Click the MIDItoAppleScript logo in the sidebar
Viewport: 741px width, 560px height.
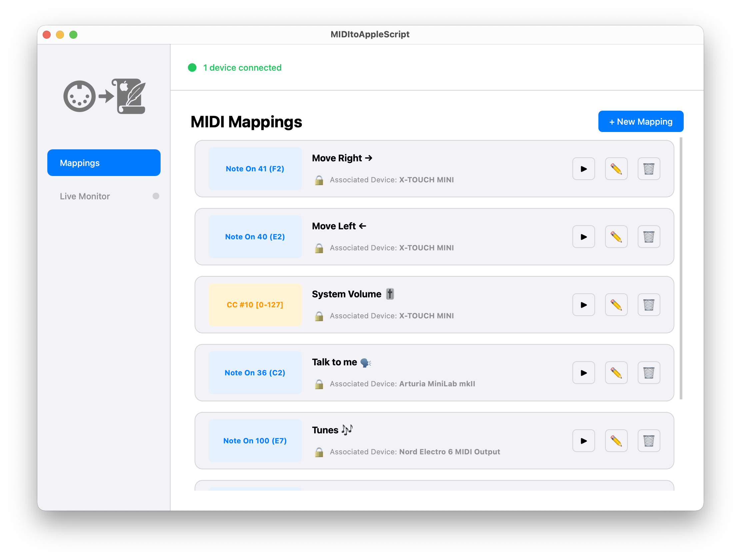(x=104, y=97)
